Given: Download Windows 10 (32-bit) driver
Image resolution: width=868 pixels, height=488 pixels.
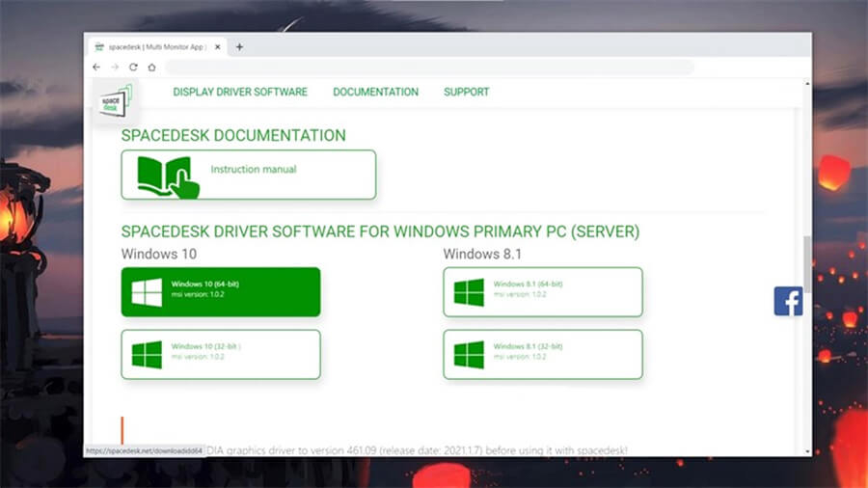Looking at the screenshot, I should (x=220, y=355).
